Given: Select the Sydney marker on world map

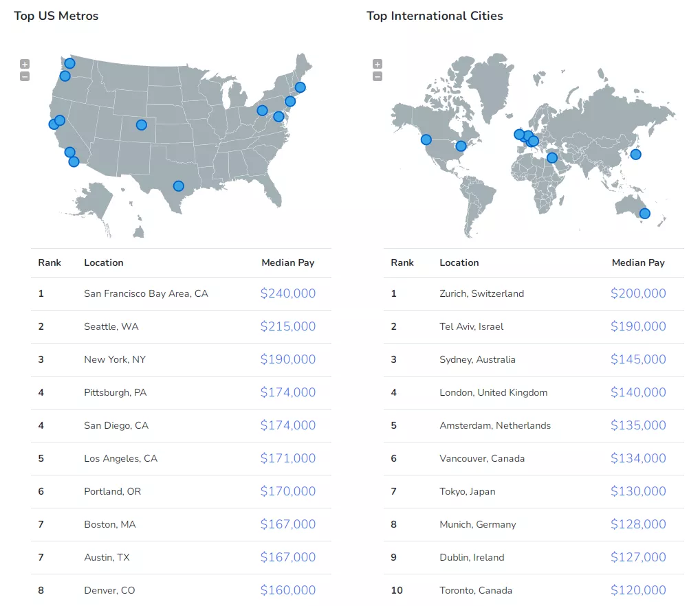Looking at the screenshot, I should pos(644,214).
